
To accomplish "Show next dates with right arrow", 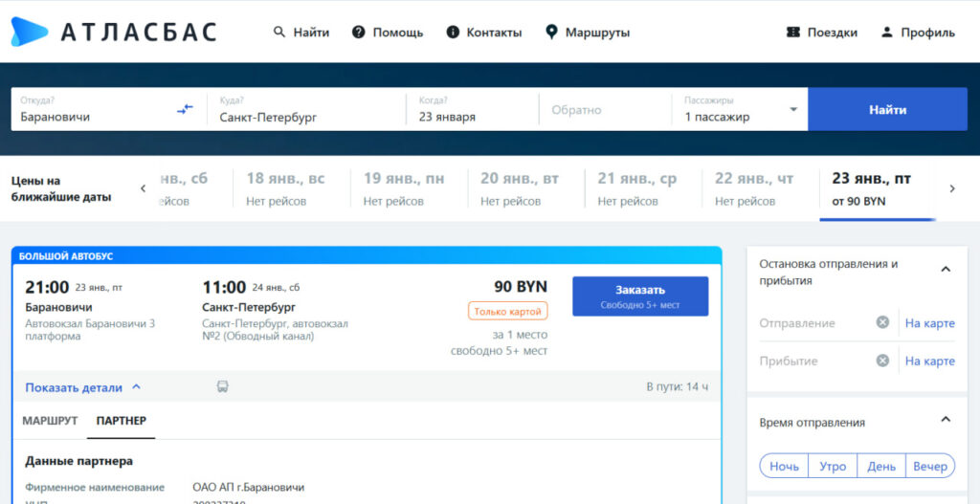I will coord(952,188).
